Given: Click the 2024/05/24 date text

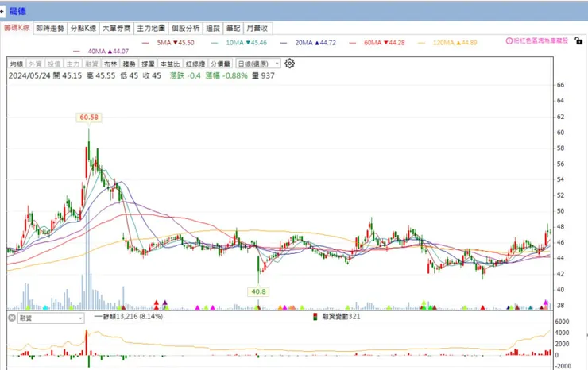Looking at the screenshot, I should 29,75.
